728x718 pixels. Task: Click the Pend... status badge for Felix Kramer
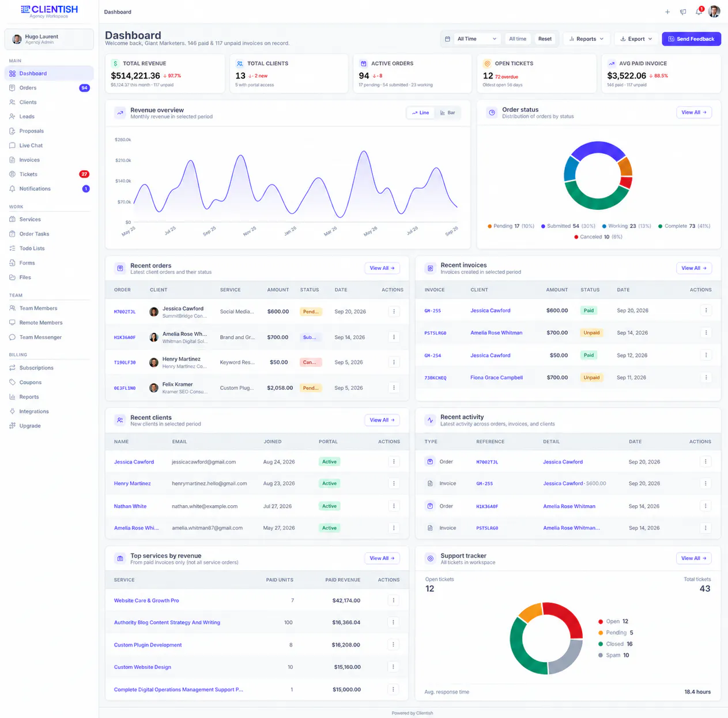[x=311, y=388]
